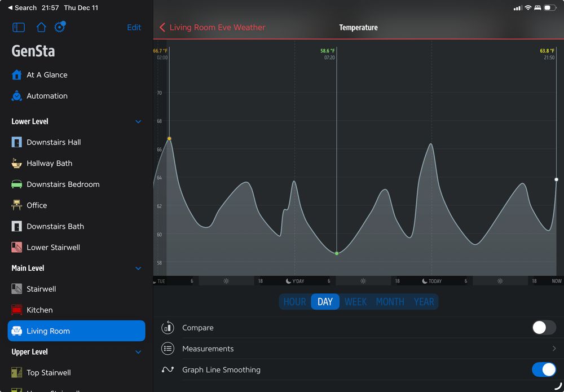
Task: Open the settings gear with notification badge
Action: tap(59, 27)
